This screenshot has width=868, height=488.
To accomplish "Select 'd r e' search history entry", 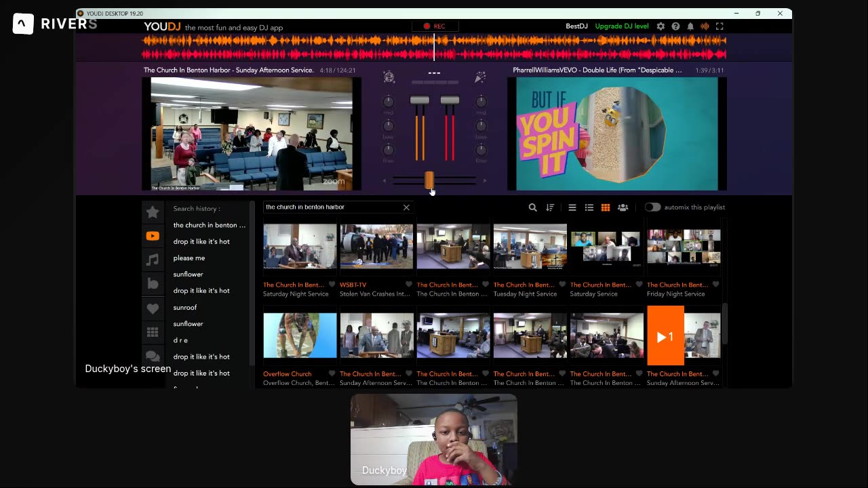I will coord(180,340).
